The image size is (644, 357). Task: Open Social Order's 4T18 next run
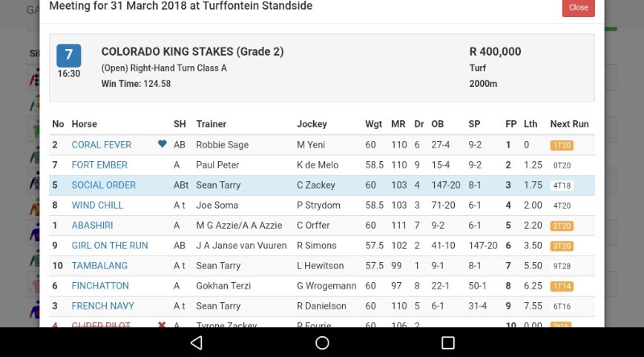click(561, 185)
